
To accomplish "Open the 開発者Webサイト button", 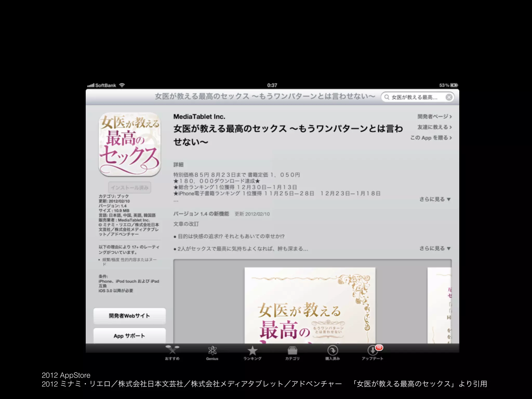I will coord(129,316).
